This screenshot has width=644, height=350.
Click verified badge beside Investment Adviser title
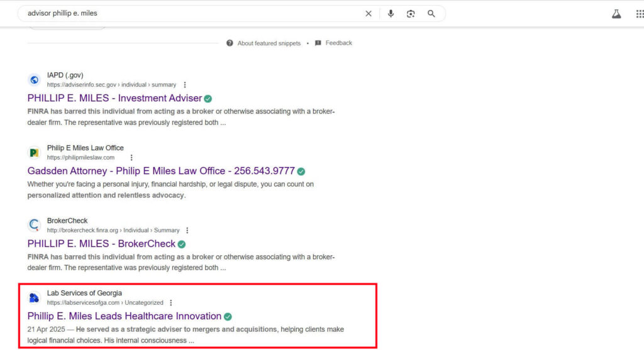coord(208,99)
